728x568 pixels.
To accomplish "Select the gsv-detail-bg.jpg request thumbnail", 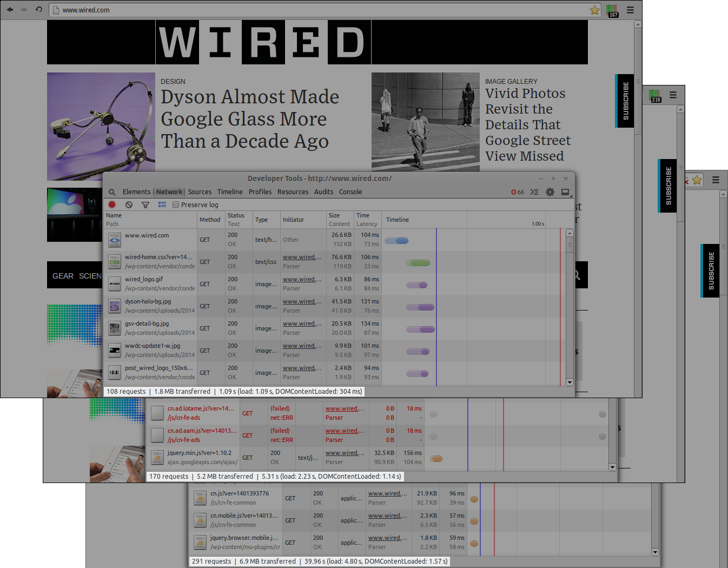I will (115, 328).
